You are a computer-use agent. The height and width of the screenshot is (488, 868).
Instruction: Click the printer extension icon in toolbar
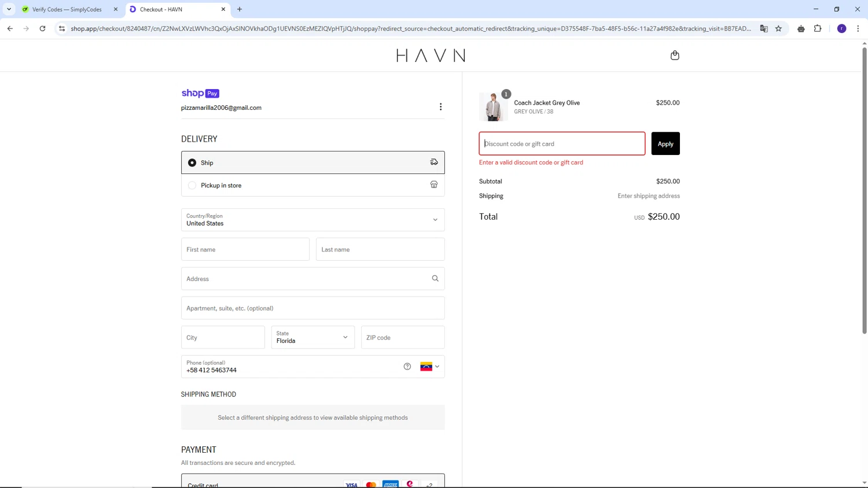click(x=801, y=28)
